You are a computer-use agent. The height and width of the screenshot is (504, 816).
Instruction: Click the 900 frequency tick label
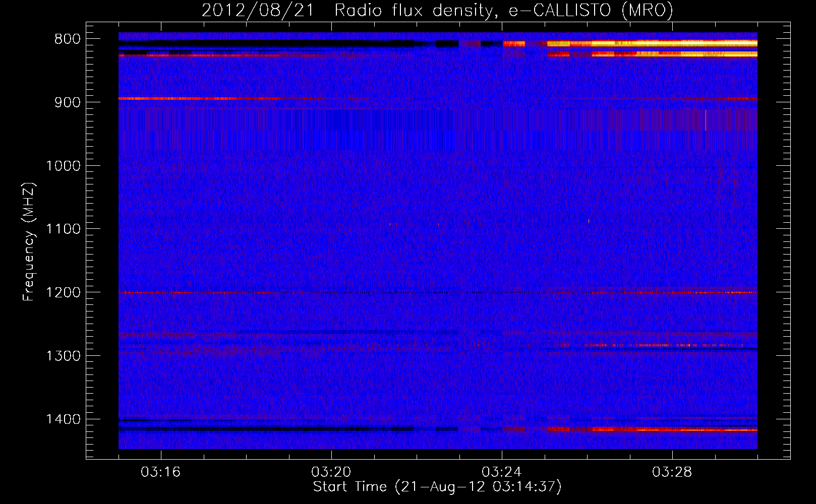tap(67, 102)
